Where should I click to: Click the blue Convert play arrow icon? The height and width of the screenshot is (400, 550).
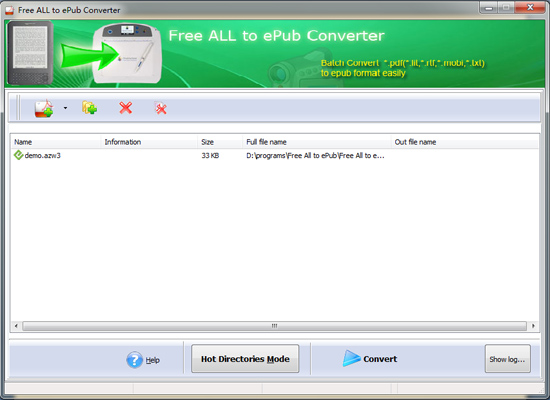click(x=351, y=358)
